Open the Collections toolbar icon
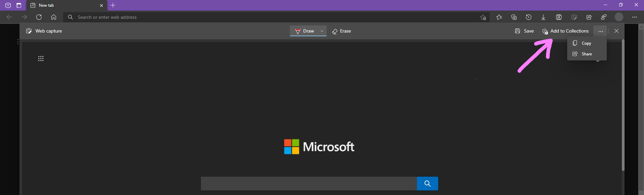Viewport: 644px width, 195px height. (x=514, y=17)
